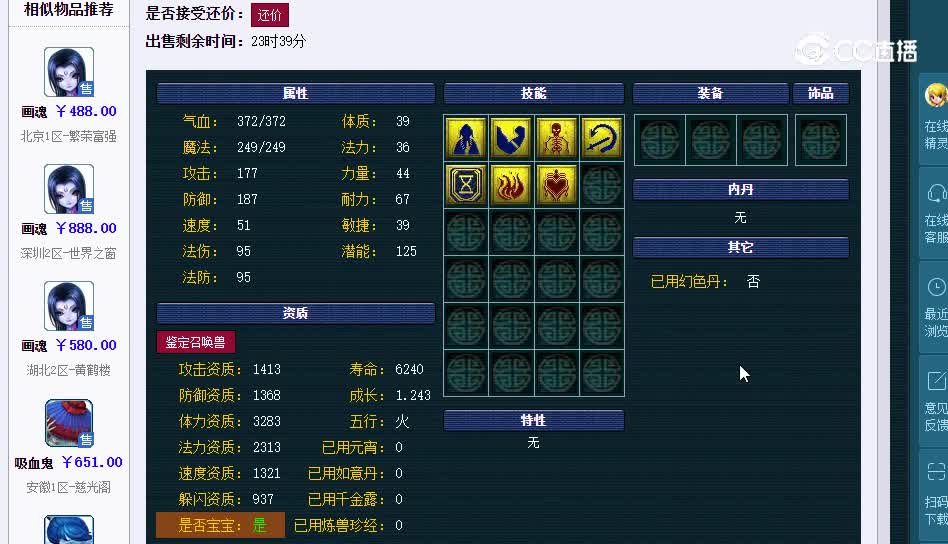Click the QR scan download icon

[937, 471]
